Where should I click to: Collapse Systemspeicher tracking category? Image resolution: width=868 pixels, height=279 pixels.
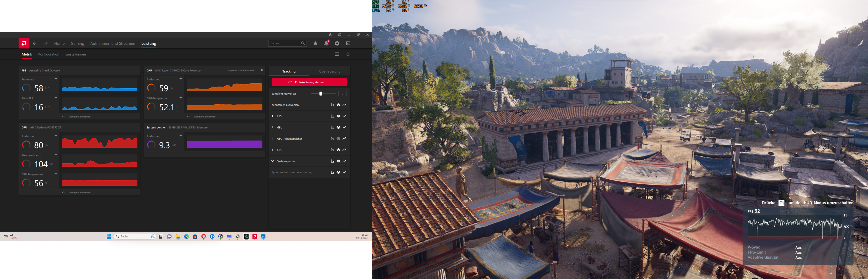(x=272, y=161)
